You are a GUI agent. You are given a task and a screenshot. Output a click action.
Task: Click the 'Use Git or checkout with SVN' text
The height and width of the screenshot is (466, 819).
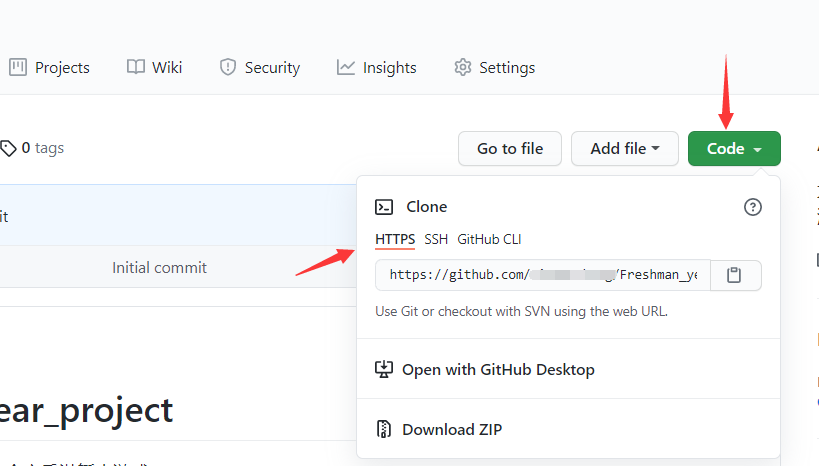click(x=521, y=311)
